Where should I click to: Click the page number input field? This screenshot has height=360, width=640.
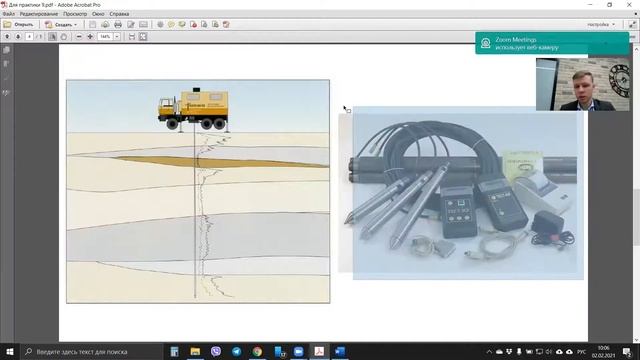click(x=29, y=37)
